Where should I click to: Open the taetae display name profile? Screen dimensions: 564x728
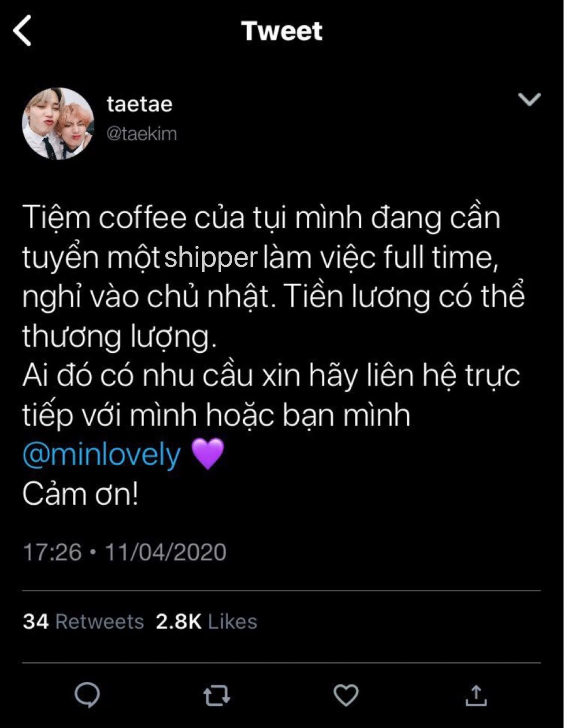[x=139, y=104]
